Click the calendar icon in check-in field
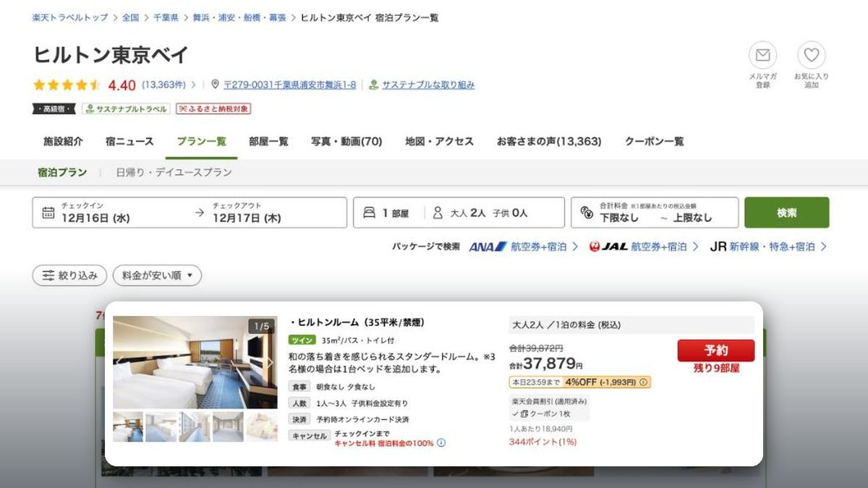 [48, 213]
